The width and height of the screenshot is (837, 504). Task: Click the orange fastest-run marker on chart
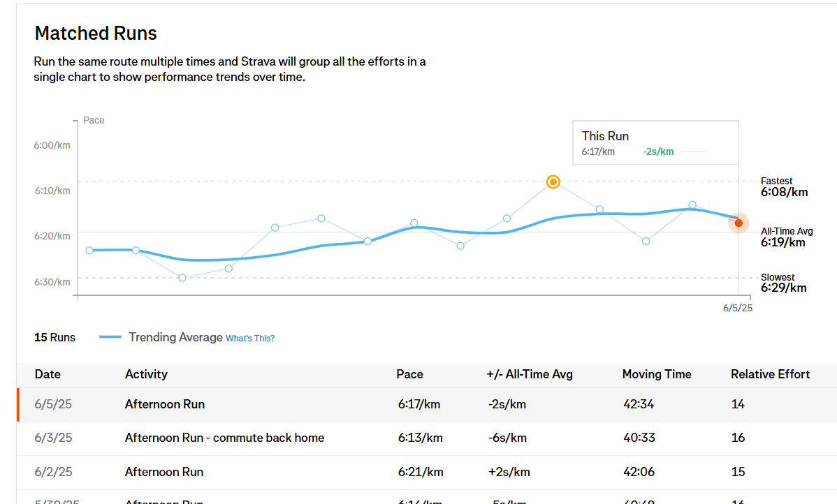click(553, 182)
